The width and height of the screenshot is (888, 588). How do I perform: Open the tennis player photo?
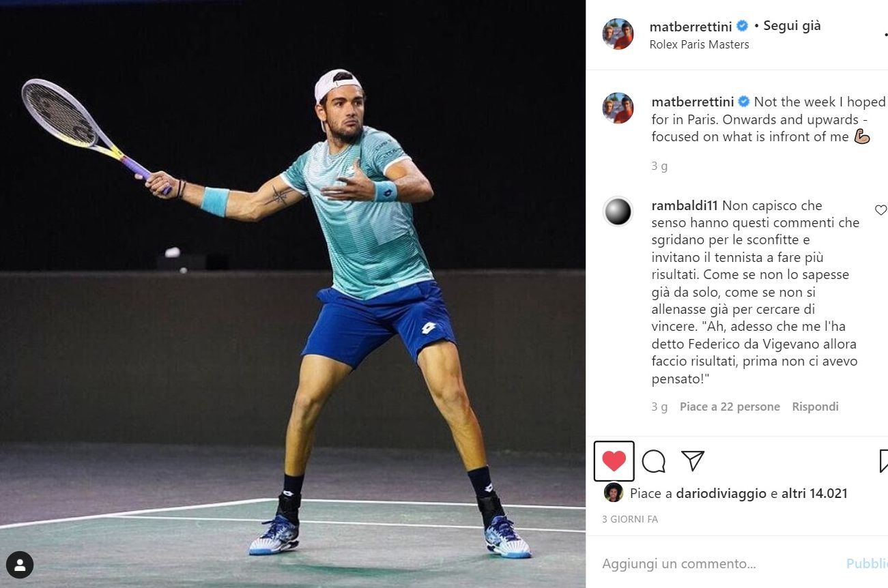click(x=293, y=294)
